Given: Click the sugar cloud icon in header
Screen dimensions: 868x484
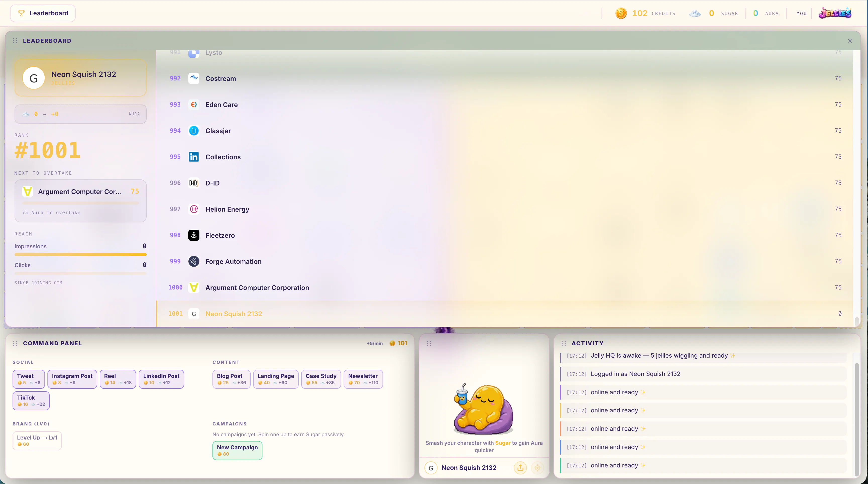Looking at the screenshot, I should point(695,14).
